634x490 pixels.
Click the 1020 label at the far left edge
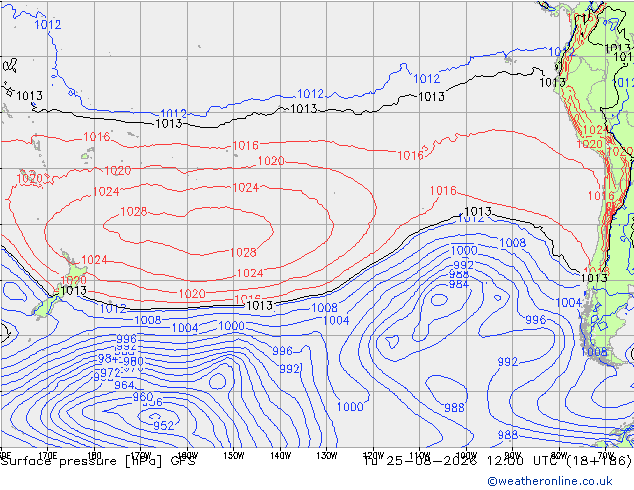tap(30, 179)
